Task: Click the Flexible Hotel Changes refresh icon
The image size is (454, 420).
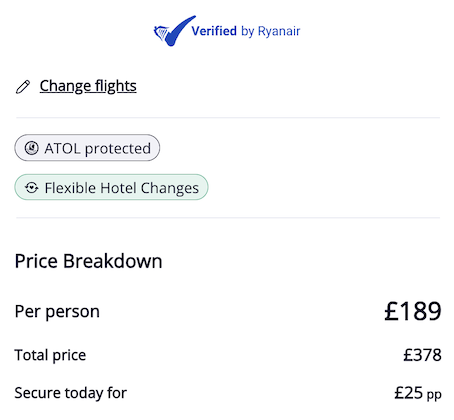Action: (32, 188)
